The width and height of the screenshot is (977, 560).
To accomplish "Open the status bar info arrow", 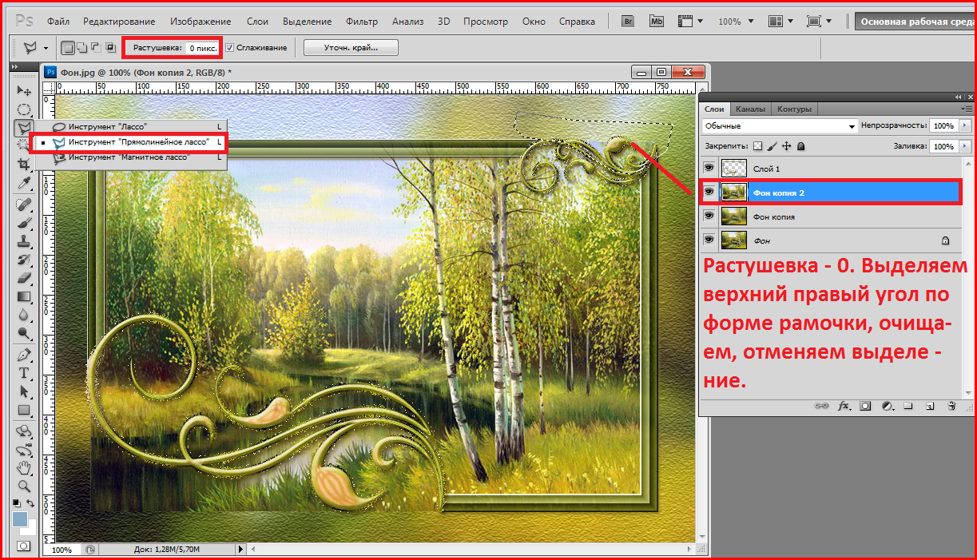I will (241, 550).
